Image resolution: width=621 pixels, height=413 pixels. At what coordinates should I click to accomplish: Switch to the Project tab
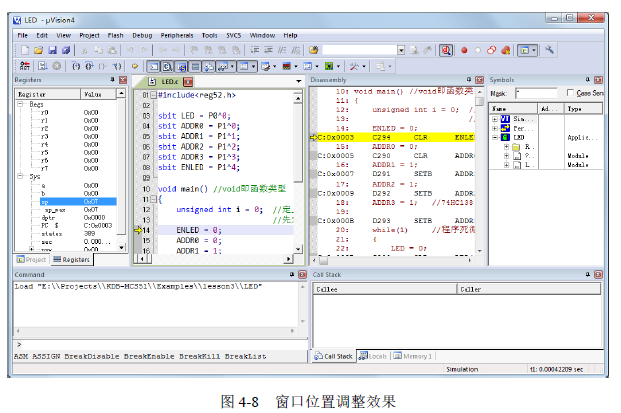(x=32, y=259)
